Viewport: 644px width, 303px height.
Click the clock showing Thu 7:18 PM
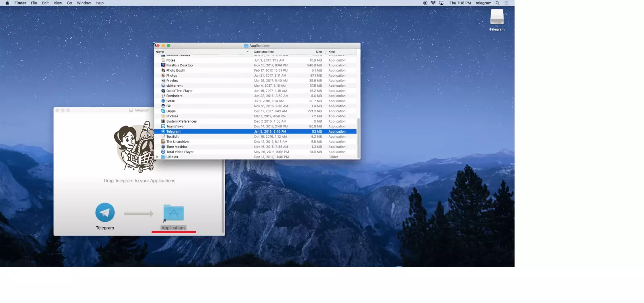(460, 3)
